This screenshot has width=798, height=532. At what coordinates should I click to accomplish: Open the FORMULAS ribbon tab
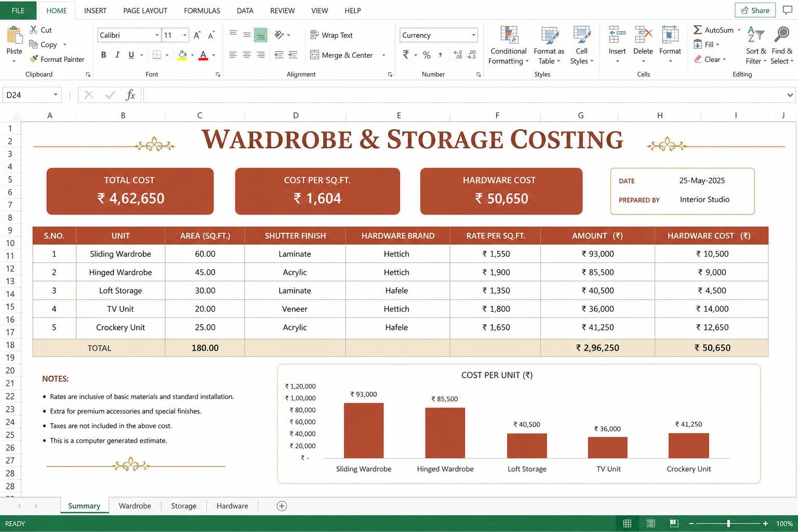click(x=202, y=10)
